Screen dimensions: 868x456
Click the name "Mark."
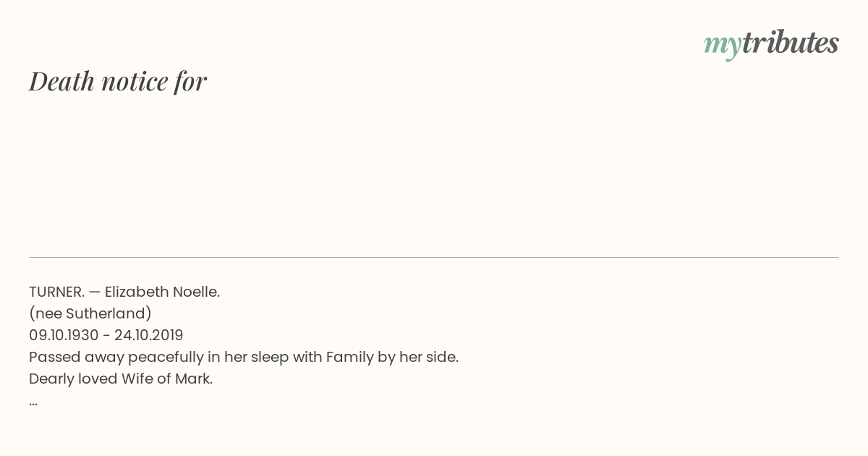point(194,379)
